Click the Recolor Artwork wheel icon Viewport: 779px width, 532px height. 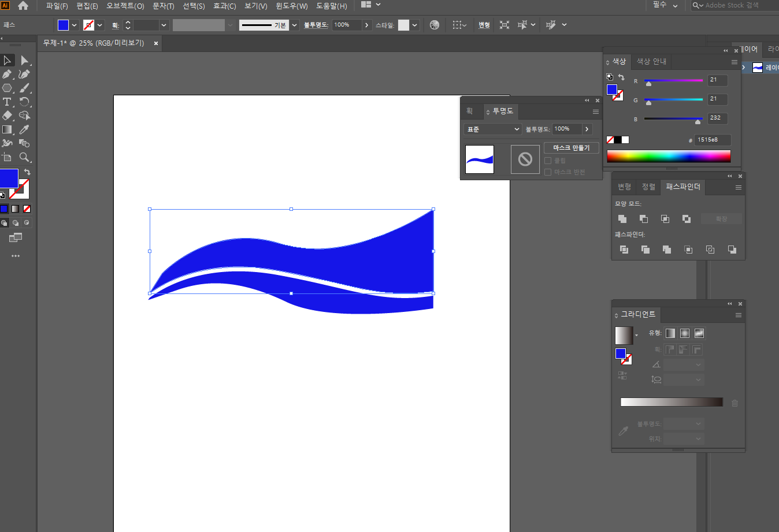[x=435, y=25]
